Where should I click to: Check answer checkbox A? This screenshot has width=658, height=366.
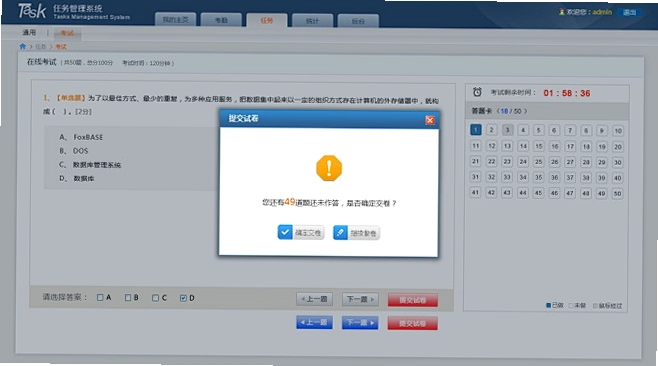pos(100,297)
